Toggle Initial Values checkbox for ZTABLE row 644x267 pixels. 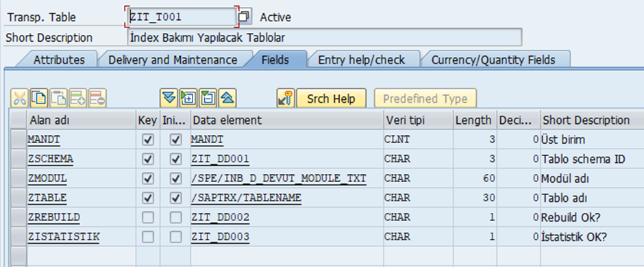pyautogui.click(x=175, y=198)
